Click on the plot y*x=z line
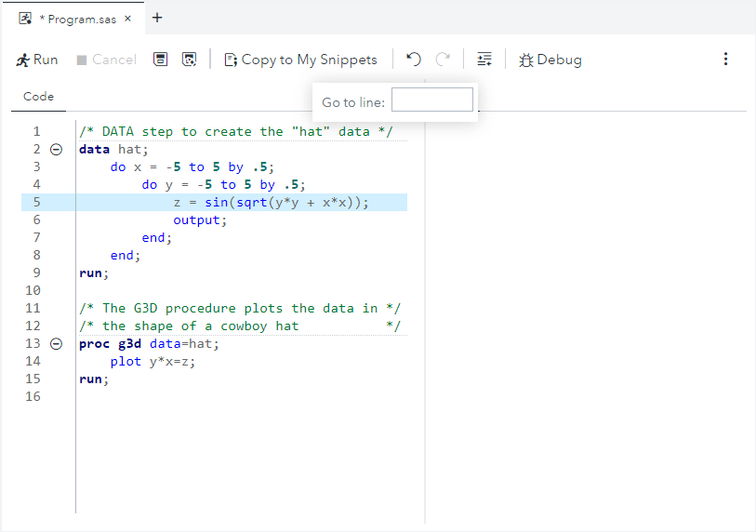Viewport: 756px width, 532px height. pyautogui.click(x=153, y=362)
